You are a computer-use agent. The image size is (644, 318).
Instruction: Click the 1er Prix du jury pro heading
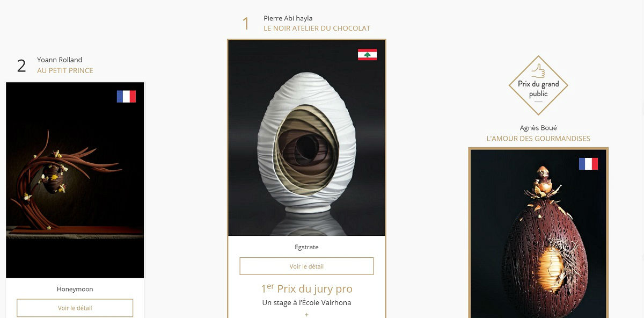[x=306, y=288]
